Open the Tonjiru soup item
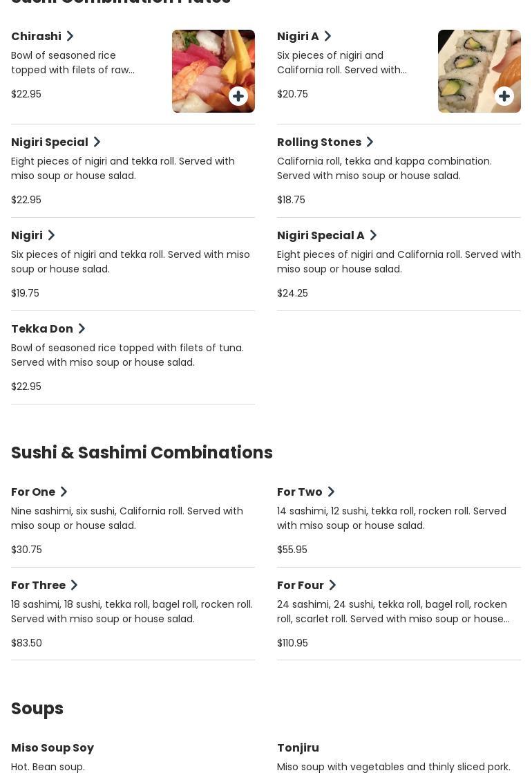The width and height of the screenshot is (532, 773). coord(298,747)
